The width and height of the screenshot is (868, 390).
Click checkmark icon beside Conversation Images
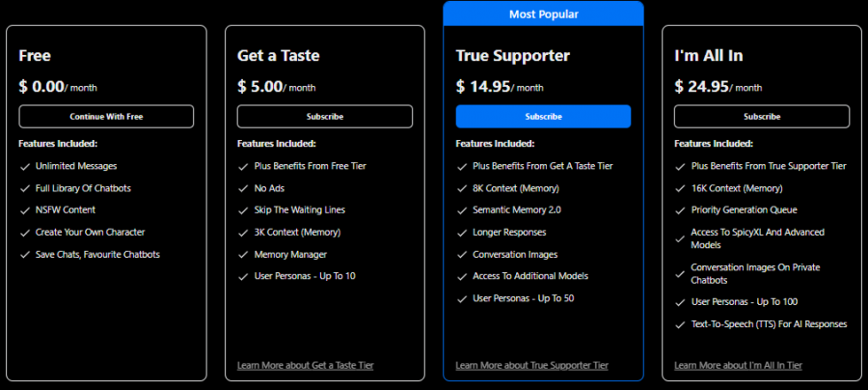click(x=461, y=255)
